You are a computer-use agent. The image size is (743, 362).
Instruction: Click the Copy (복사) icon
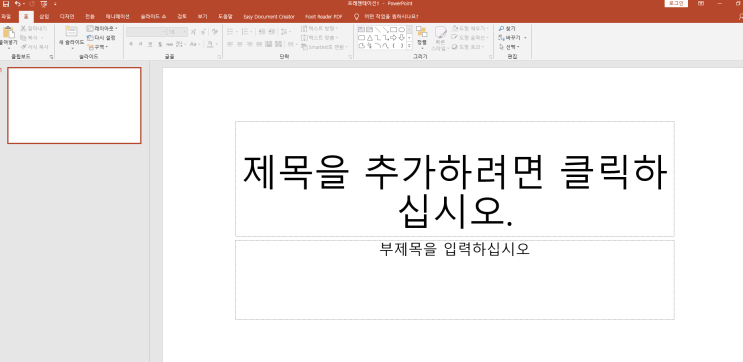pyautogui.click(x=23, y=37)
